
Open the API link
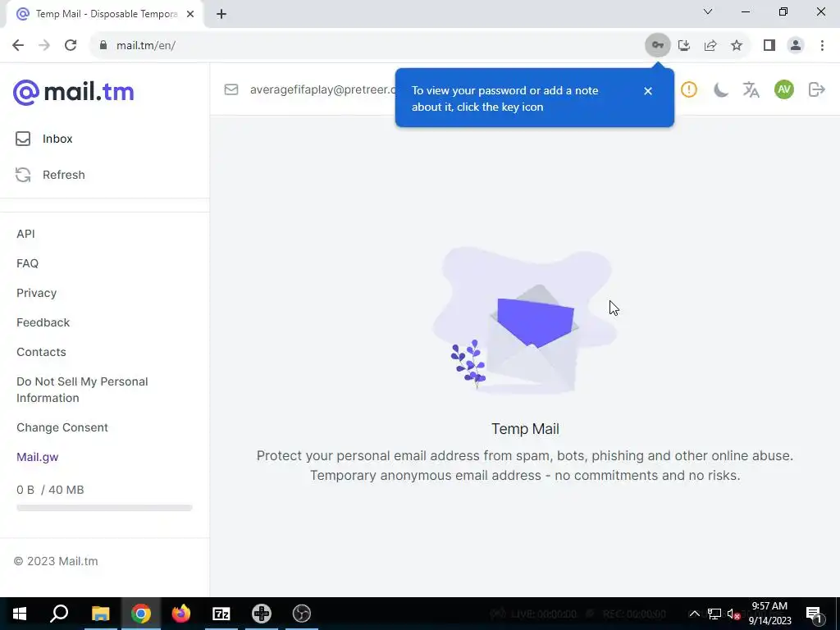25,234
